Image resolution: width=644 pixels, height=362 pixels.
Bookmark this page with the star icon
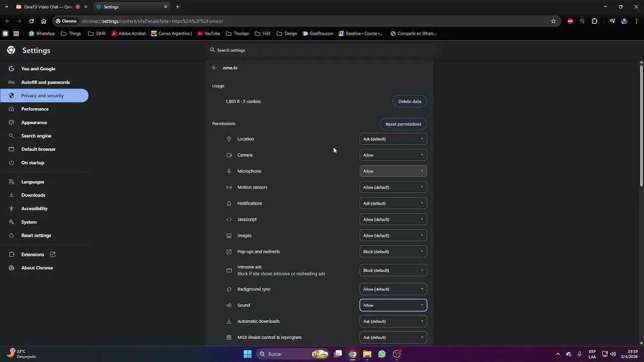(553, 21)
